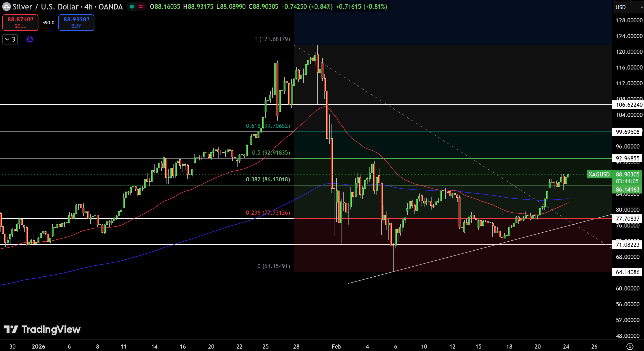The width and height of the screenshot is (644, 351).
Task: Select the 71.08223 price axis label
Action: pos(627,245)
